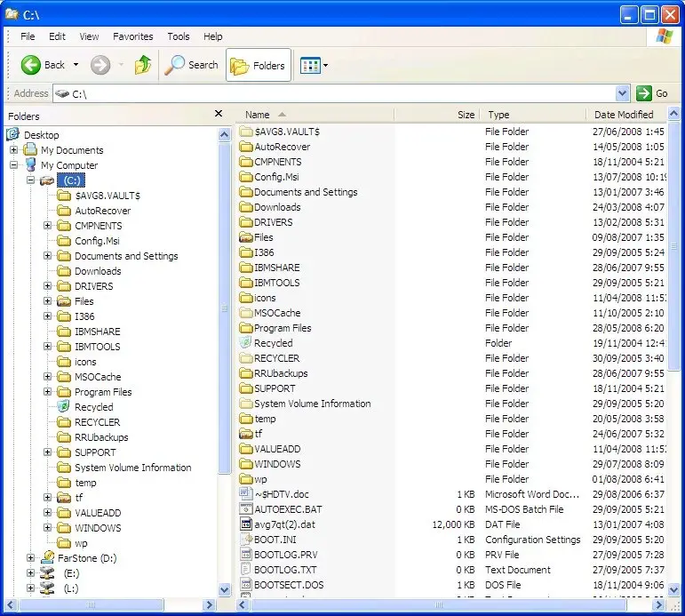The width and height of the screenshot is (685, 616).
Task: Select BOOTLOG.PRV file icon
Action: coord(246,555)
